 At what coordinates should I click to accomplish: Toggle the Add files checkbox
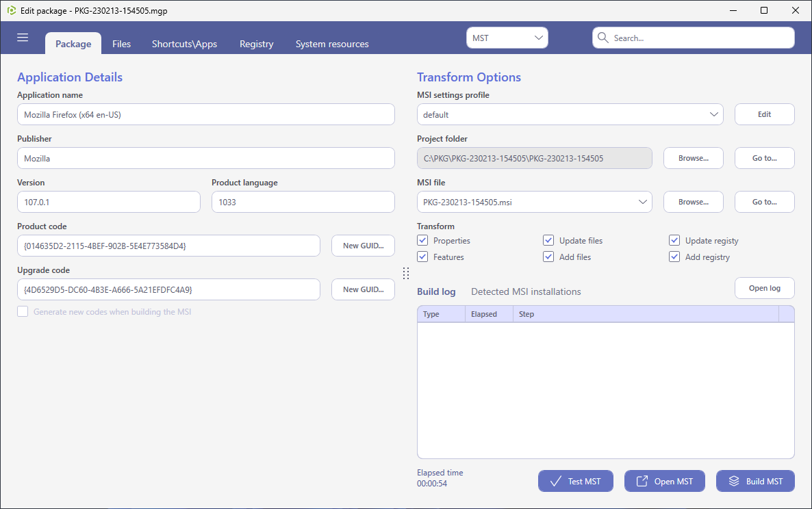pos(548,257)
